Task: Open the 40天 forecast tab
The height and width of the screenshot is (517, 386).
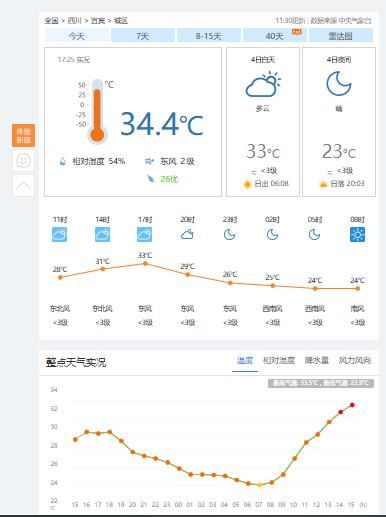Action: (275, 36)
